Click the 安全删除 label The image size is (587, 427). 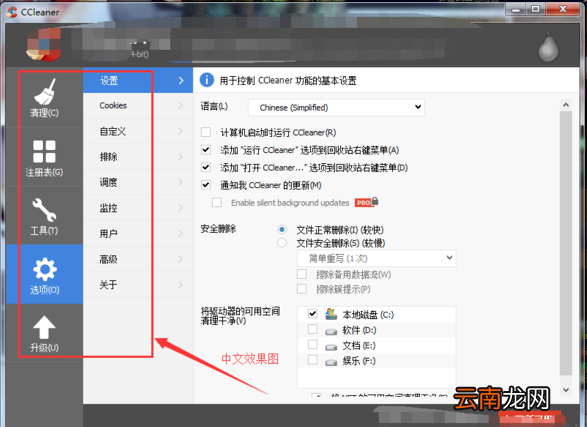click(218, 229)
